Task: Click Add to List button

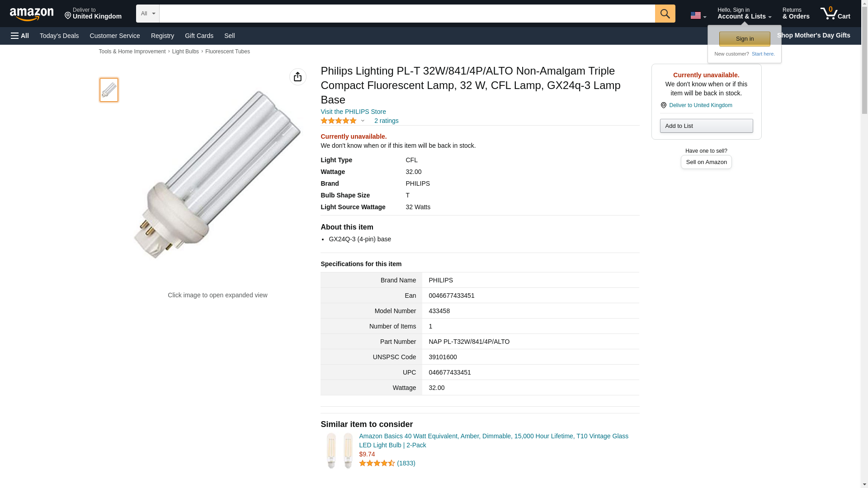Action: pos(706,126)
